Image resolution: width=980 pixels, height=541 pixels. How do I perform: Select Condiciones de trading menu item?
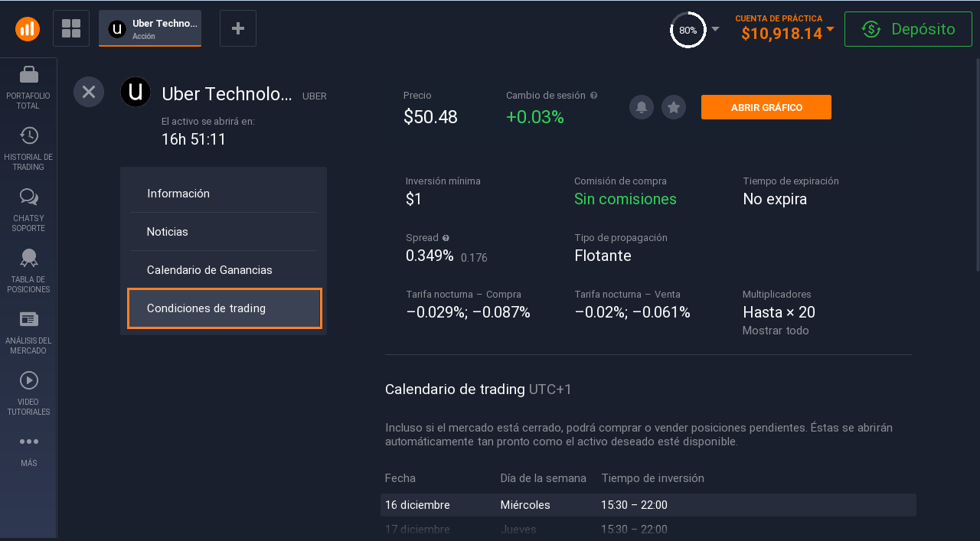[x=224, y=308]
